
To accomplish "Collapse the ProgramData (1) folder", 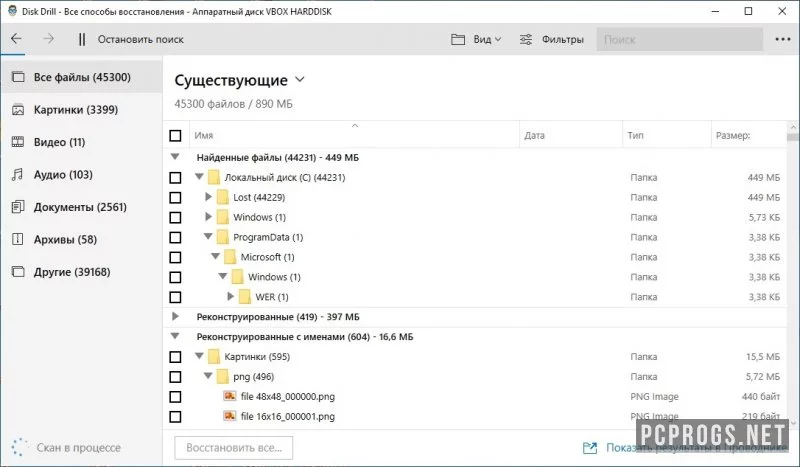I will tap(208, 236).
